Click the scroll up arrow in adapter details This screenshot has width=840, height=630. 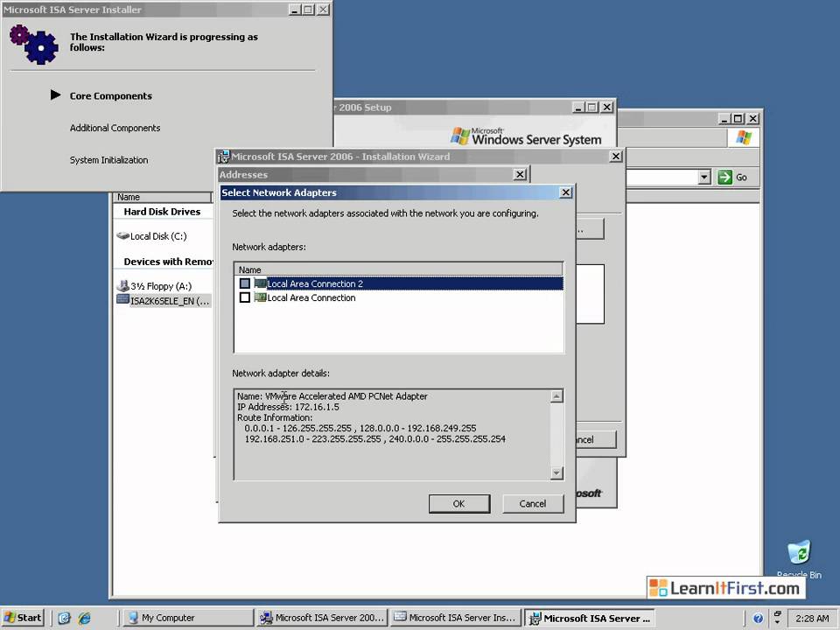tap(556, 396)
